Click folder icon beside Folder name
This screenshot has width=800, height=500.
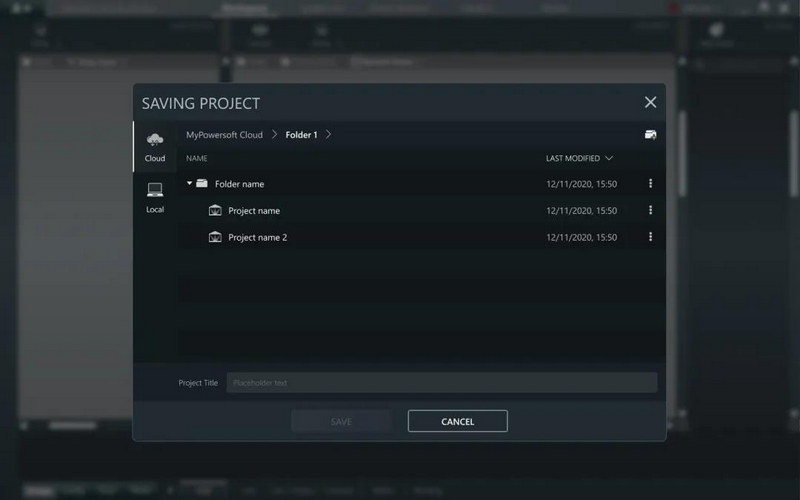tap(202, 183)
